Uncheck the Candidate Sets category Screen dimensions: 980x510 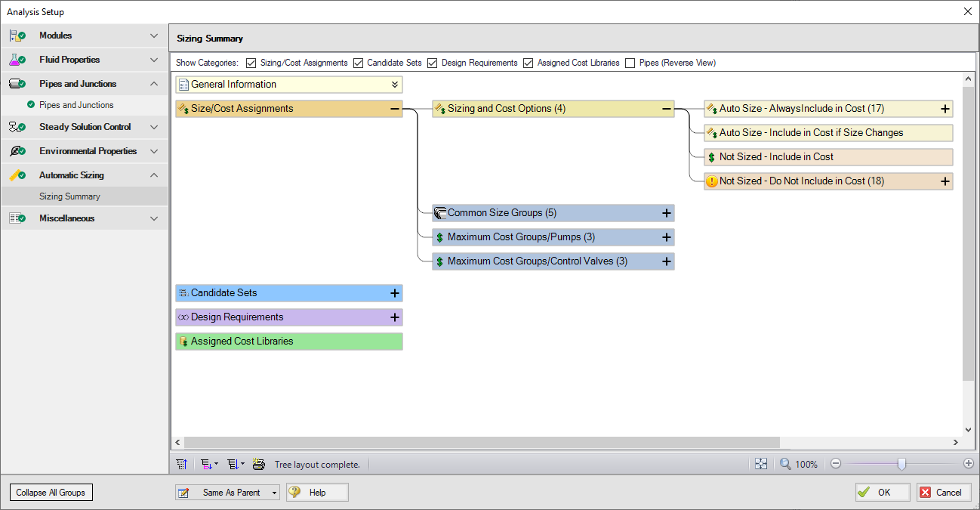point(358,63)
